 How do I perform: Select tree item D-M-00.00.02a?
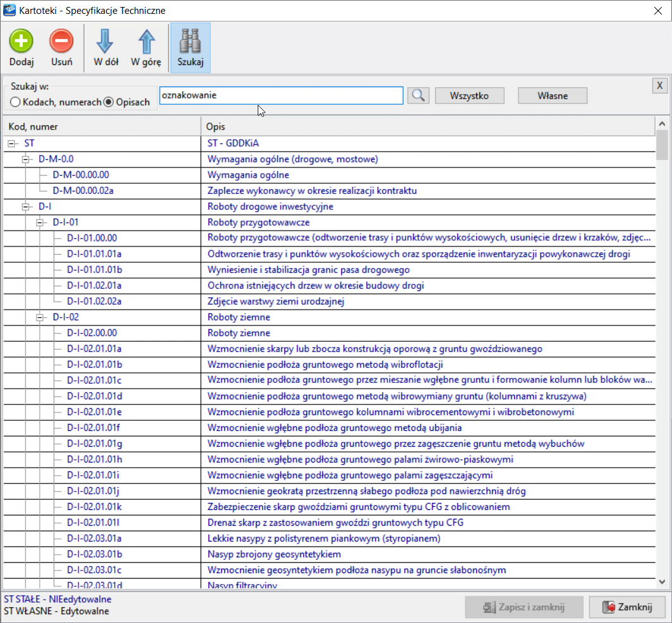(x=83, y=191)
